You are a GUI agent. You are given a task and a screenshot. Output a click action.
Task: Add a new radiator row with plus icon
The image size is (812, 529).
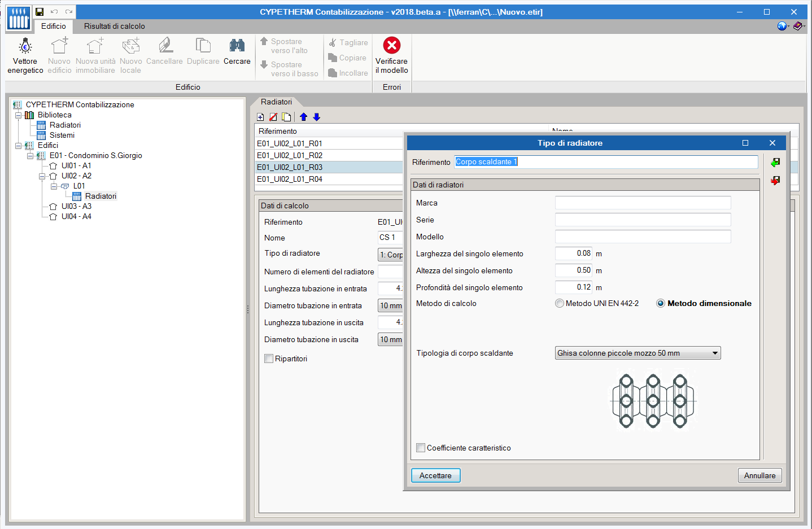(x=260, y=117)
